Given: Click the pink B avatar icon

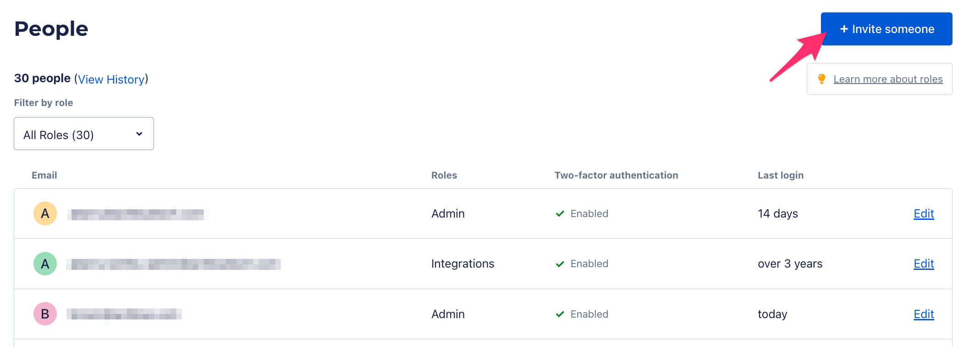Looking at the screenshot, I should point(45,314).
